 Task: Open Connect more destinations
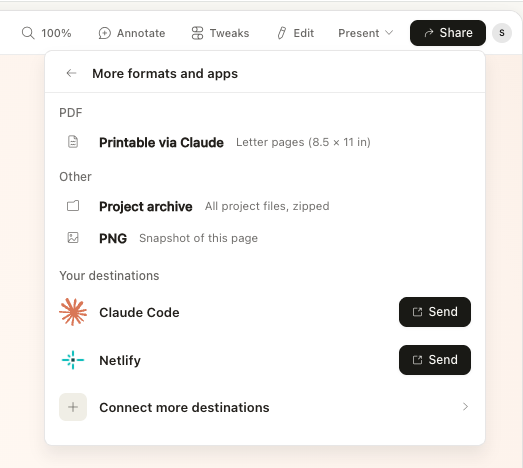265,407
